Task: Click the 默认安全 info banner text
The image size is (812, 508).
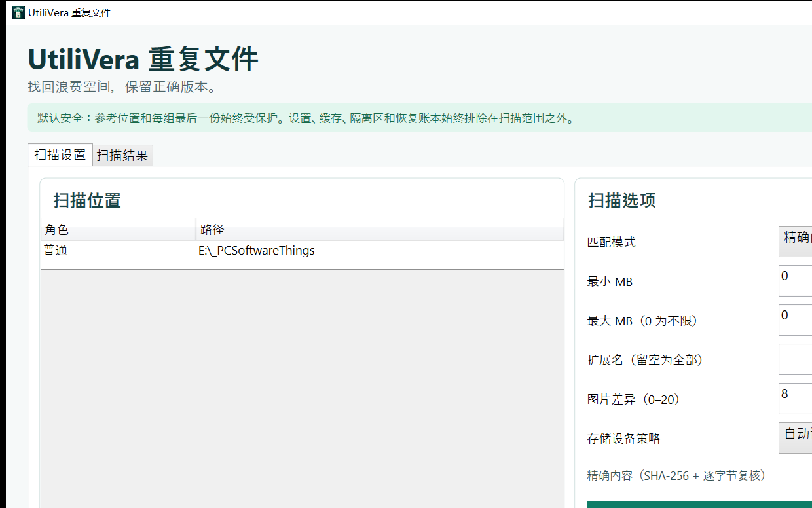Action: pos(305,118)
